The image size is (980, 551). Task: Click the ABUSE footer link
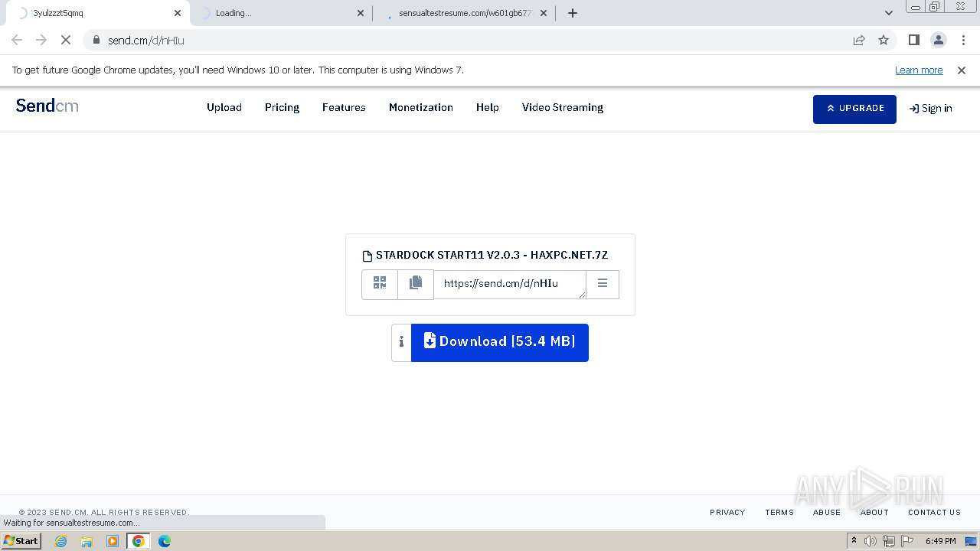coord(827,513)
